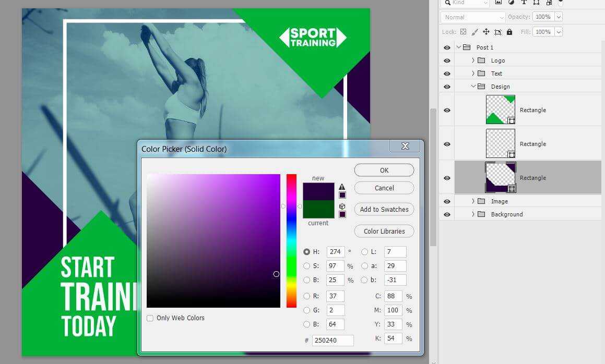Open the Opacity dropdown arrow
Image resolution: width=605 pixels, height=364 pixels.
coord(559,17)
